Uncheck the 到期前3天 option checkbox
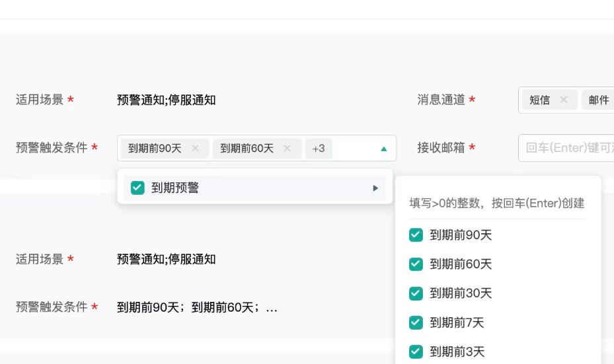Image resolution: width=614 pixels, height=364 pixels. (416, 351)
